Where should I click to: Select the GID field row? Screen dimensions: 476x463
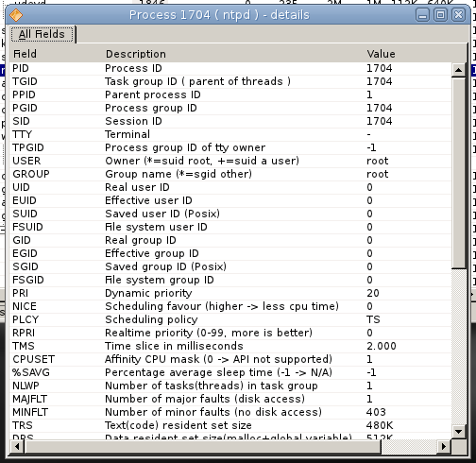pos(230,240)
